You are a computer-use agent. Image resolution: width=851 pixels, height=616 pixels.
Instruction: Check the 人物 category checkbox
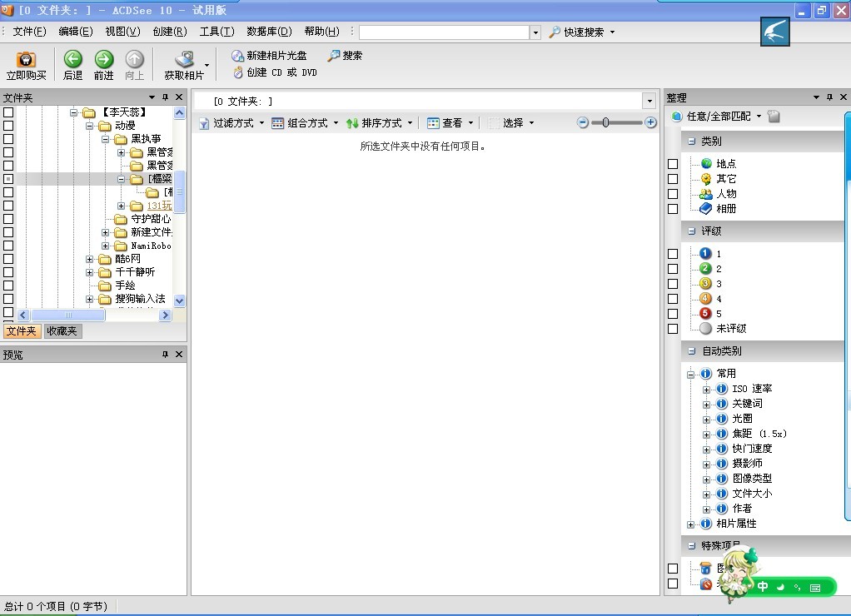click(673, 194)
